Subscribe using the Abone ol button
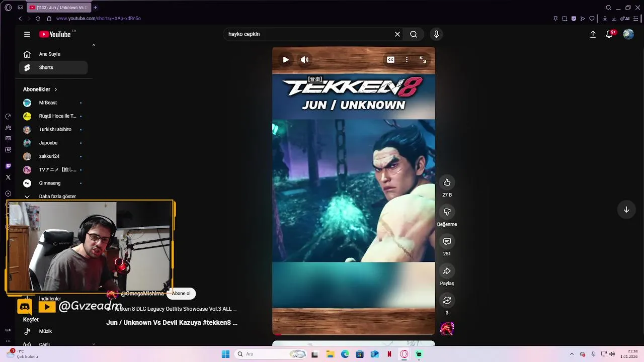644x362 pixels. point(181,294)
